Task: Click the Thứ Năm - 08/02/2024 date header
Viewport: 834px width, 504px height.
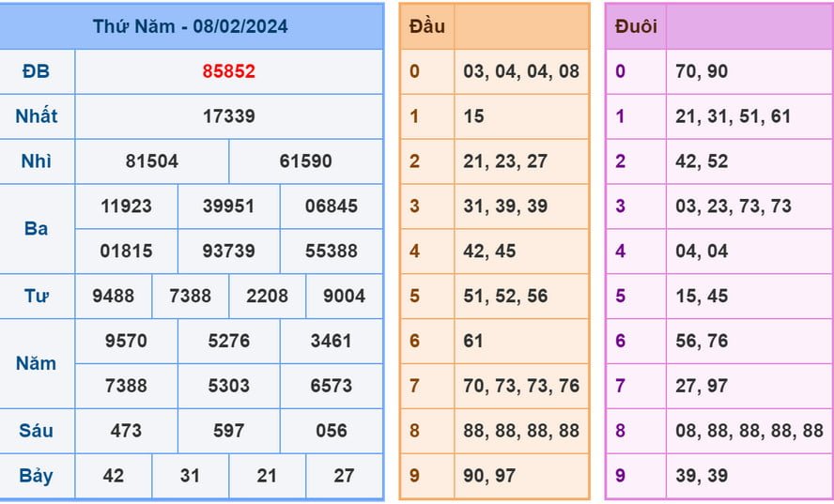Action: (191, 26)
